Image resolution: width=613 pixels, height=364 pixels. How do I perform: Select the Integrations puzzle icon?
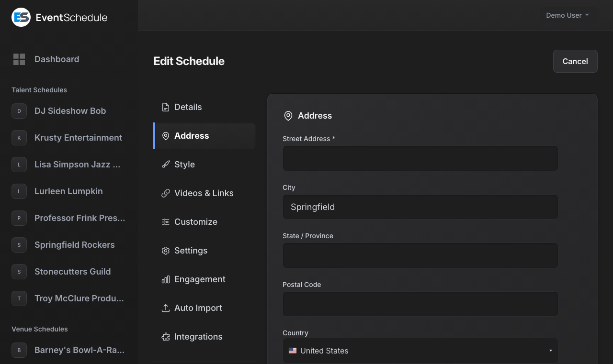tap(166, 337)
